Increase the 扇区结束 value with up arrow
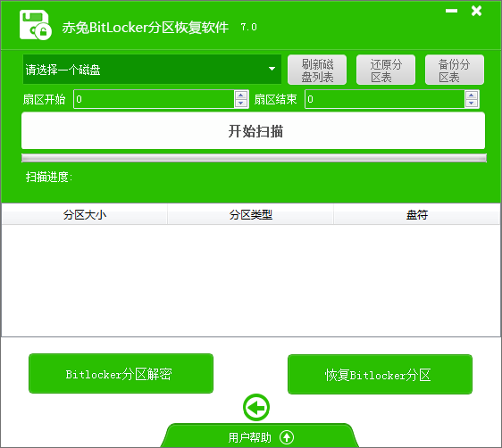The image size is (502, 448). click(x=471, y=95)
